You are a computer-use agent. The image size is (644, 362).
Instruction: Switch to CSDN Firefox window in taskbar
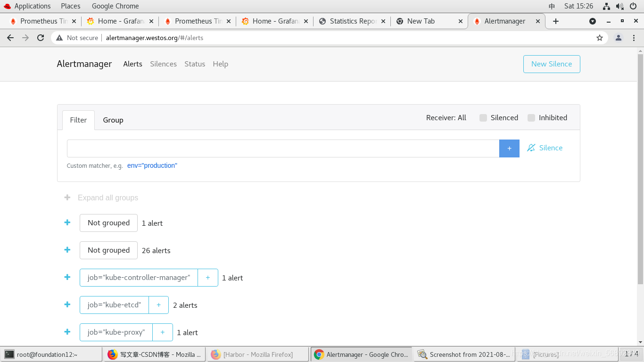pyautogui.click(x=155, y=354)
